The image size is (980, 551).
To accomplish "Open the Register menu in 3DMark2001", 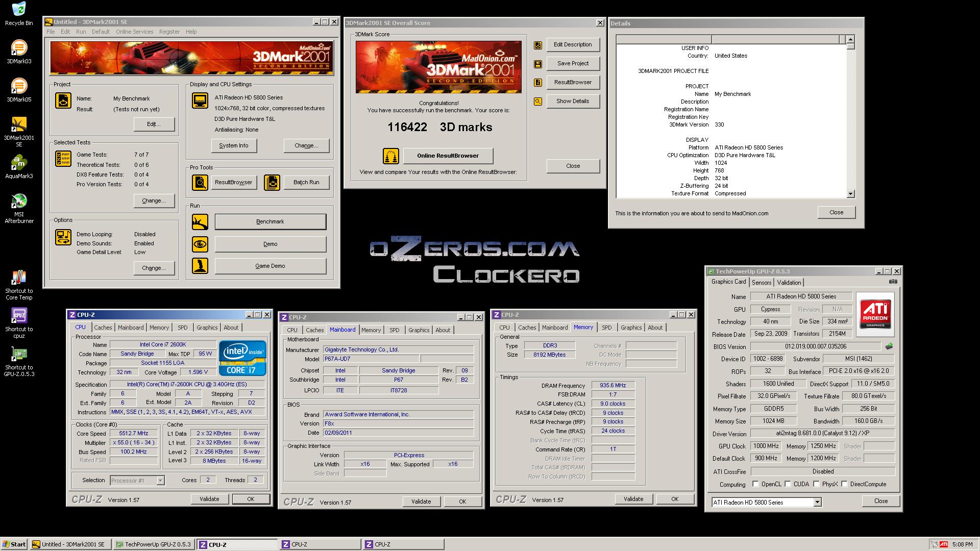I will pos(169,32).
